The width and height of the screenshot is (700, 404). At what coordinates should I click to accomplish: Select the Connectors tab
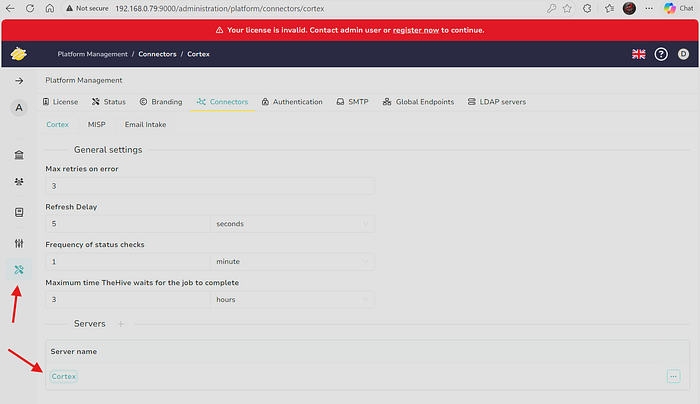pyautogui.click(x=222, y=102)
